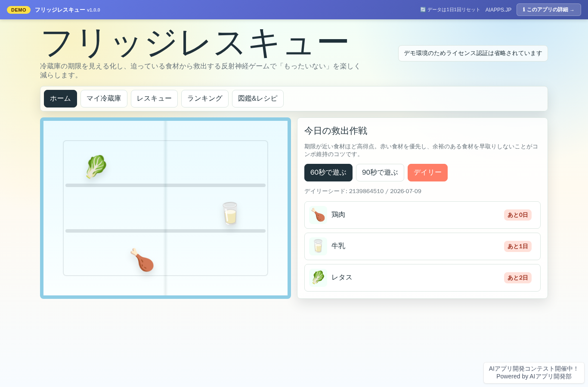Click the あと1日 badge
Viewport: 588px width, 387px height.
518,246
